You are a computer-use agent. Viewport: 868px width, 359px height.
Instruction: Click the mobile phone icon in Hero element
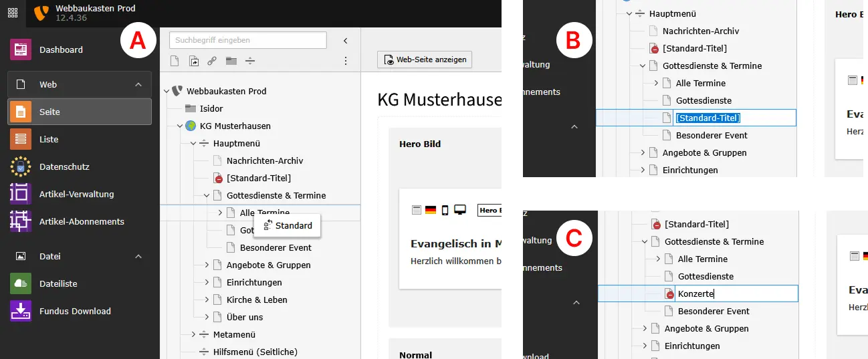coord(445,210)
